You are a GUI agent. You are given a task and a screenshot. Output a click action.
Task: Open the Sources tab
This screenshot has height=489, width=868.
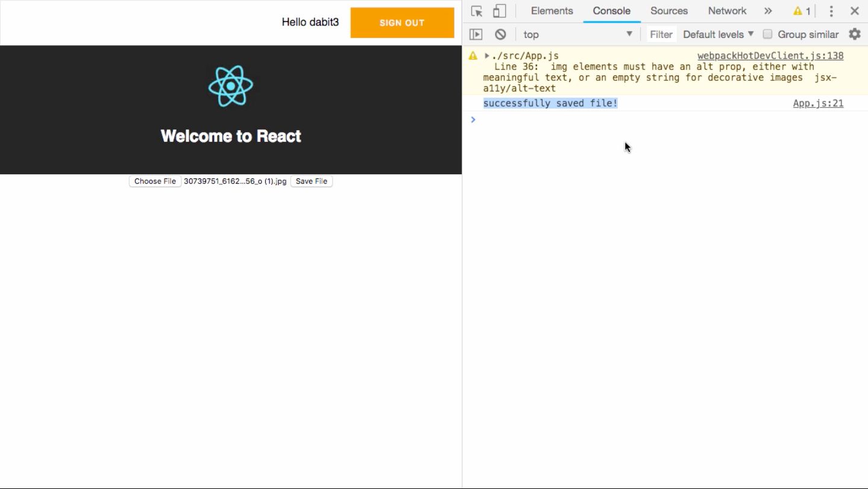coord(668,11)
